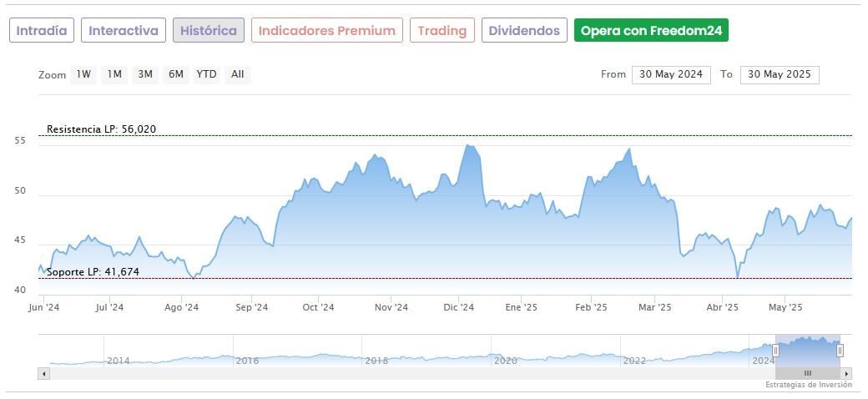Select YTD zoom range
This screenshot has height=399, width=868.
point(206,74)
